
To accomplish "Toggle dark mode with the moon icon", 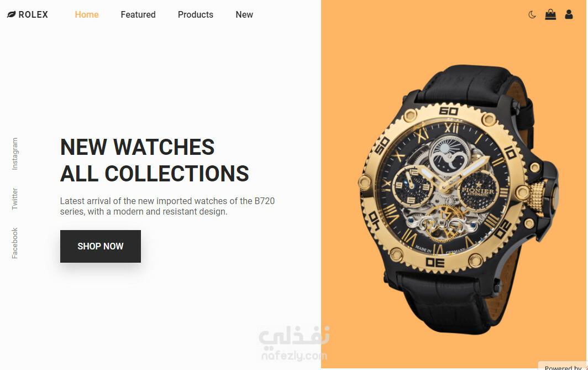I will 532,14.
